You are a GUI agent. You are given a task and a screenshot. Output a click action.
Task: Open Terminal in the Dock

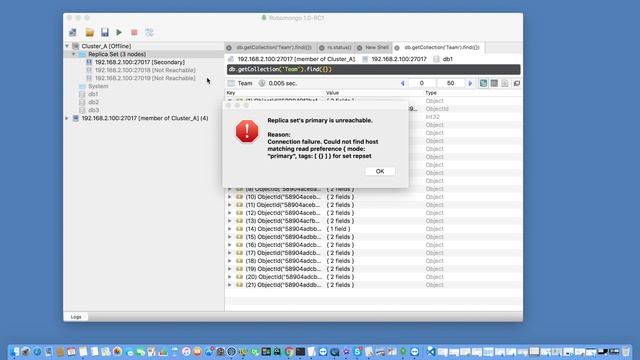coord(300,351)
